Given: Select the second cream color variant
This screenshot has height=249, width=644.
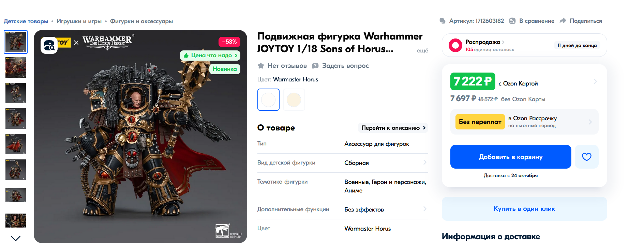Looking at the screenshot, I should pos(294,99).
